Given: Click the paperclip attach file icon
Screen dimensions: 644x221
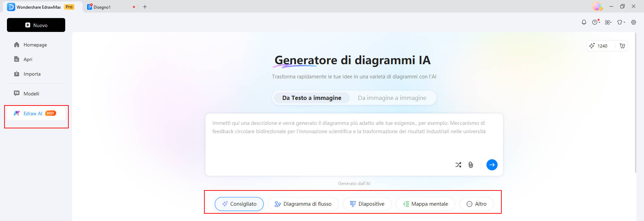Looking at the screenshot, I should click(471, 165).
